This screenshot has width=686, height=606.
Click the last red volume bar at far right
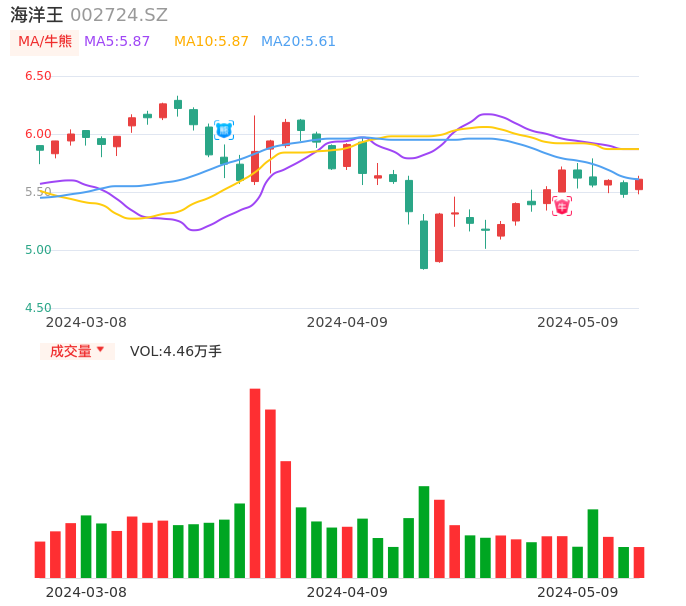pos(639,562)
